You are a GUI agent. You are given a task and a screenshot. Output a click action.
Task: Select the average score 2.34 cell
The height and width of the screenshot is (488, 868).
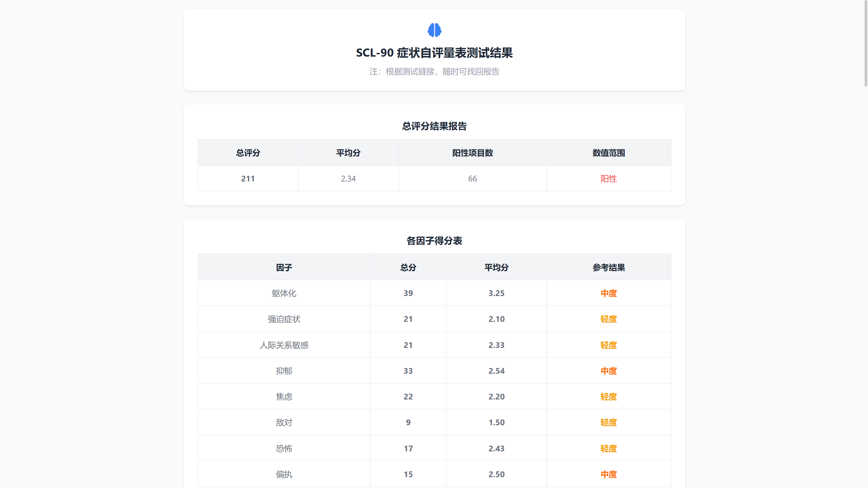tap(348, 178)
